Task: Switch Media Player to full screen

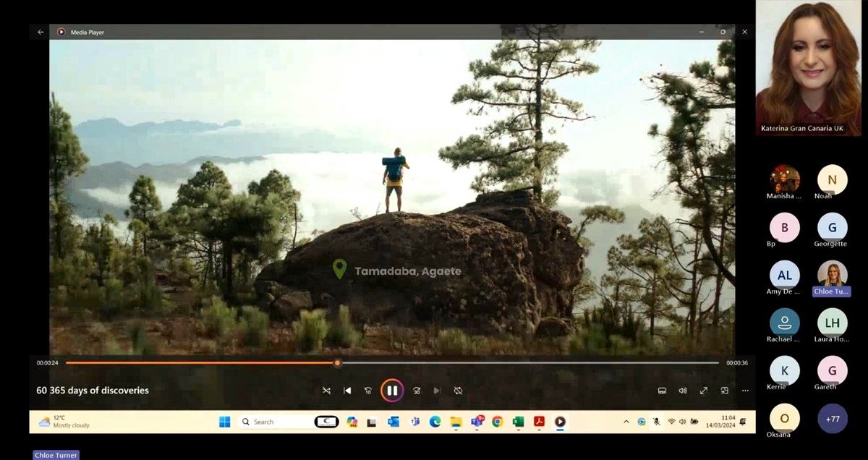Action: click(x=704, y=391)
